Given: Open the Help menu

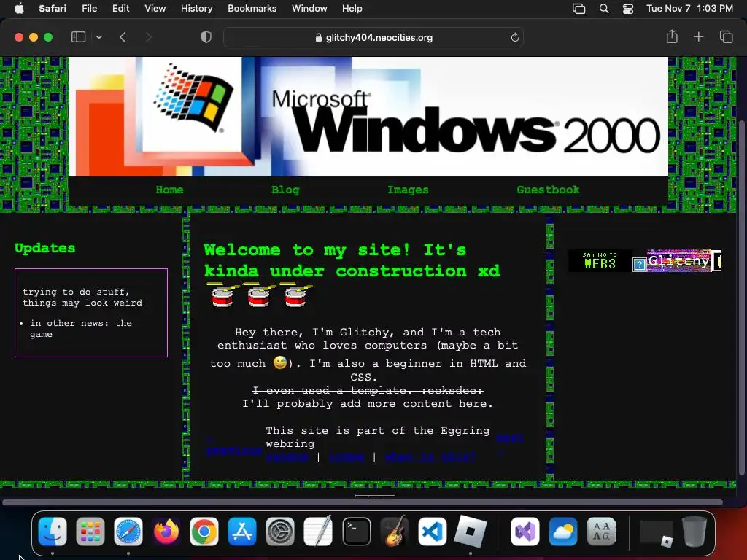Looking at the screenshot, I should [x=352, y=8].
